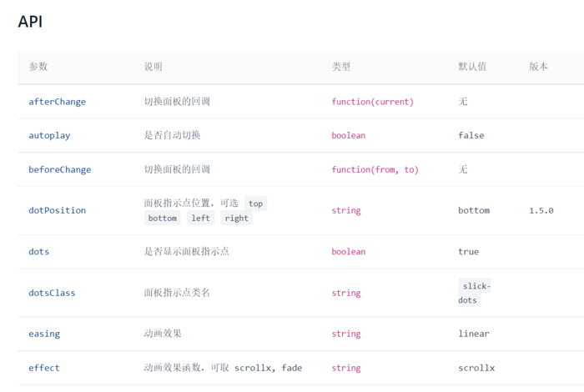Click the version number 1.5.0

(x=541, y=211)
